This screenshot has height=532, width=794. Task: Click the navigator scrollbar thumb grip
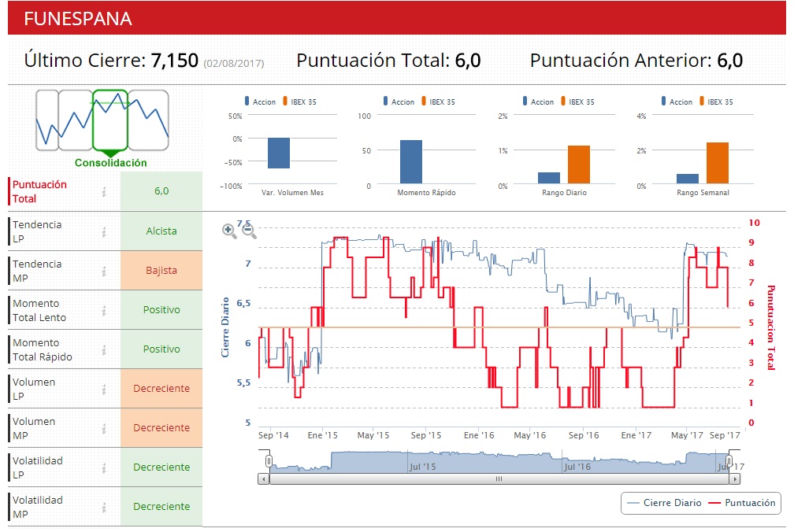pos(499,478)
